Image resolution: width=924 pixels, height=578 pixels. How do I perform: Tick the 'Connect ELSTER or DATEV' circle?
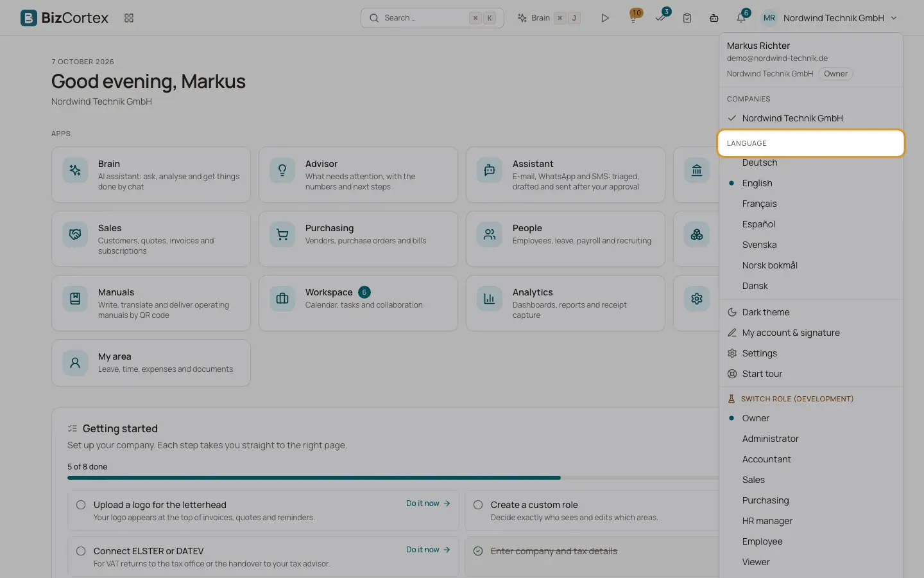coord(81,551)
